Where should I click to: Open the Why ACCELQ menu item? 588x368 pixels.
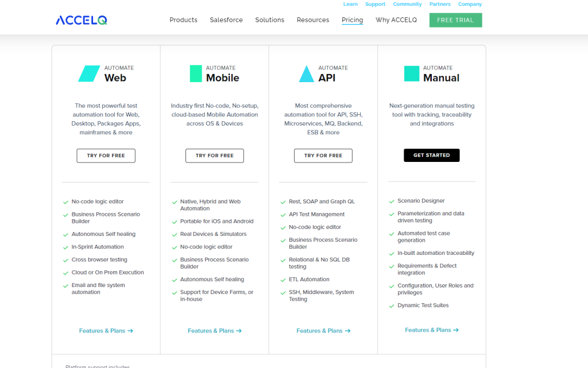tap(396, 20)
